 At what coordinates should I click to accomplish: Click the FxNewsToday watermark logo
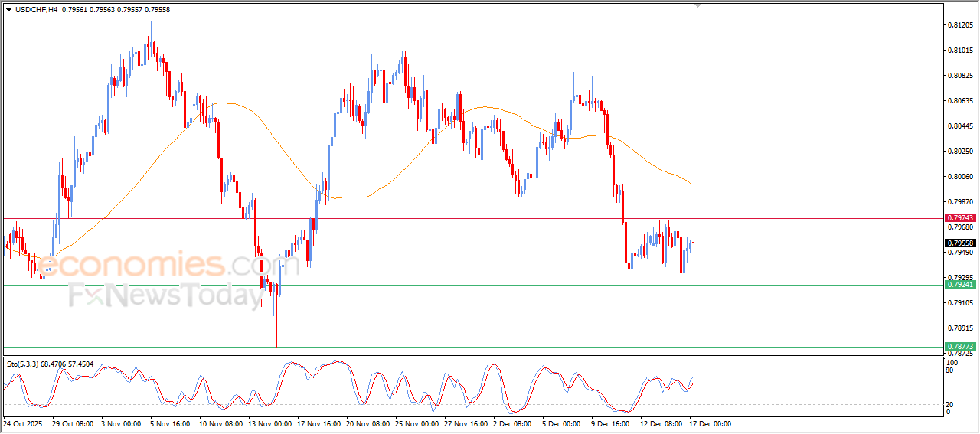click(166, 295)
